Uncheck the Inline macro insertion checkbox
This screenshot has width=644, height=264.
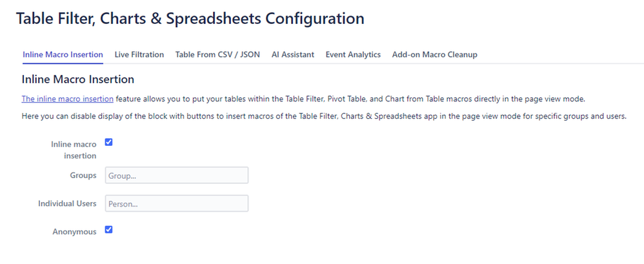pyautogui.click(x=109, y=143)
